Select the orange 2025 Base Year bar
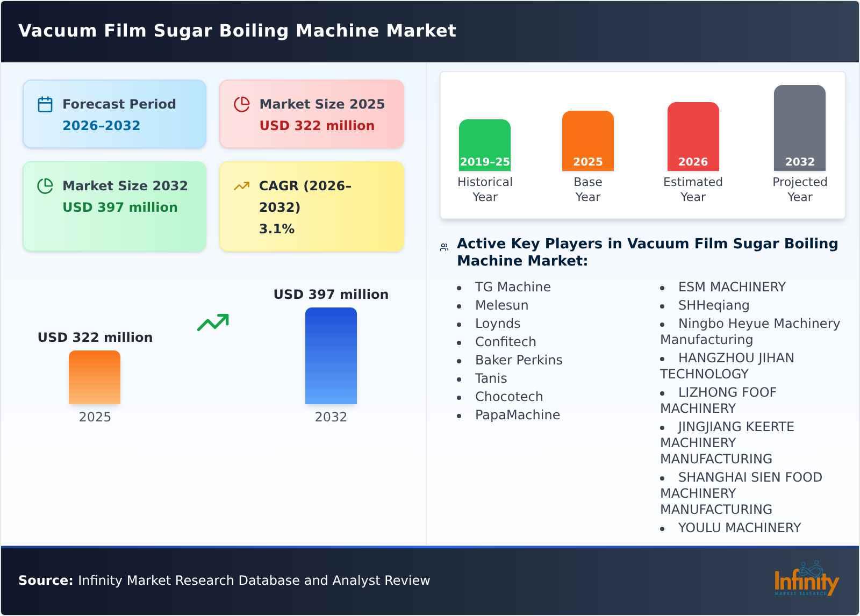Viewport: 860px width, 616px height. pyautogui.click(x=588, y=141)
